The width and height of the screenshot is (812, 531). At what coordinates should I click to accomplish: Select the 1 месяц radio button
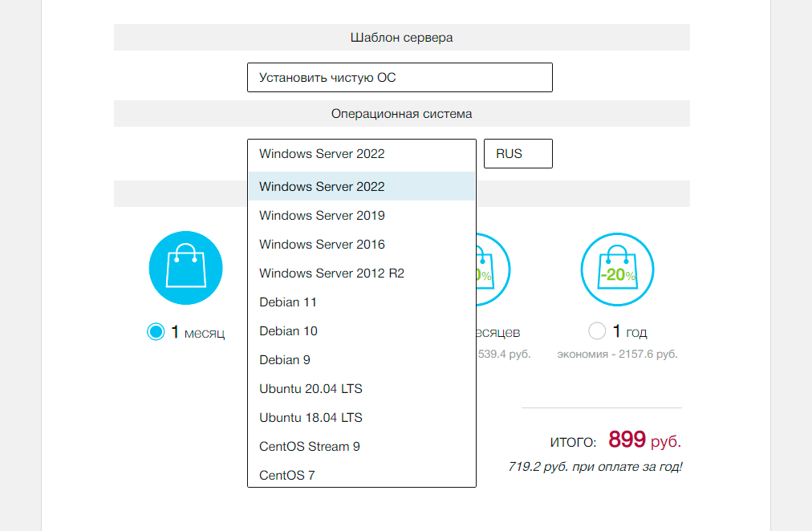coord(156,332)
